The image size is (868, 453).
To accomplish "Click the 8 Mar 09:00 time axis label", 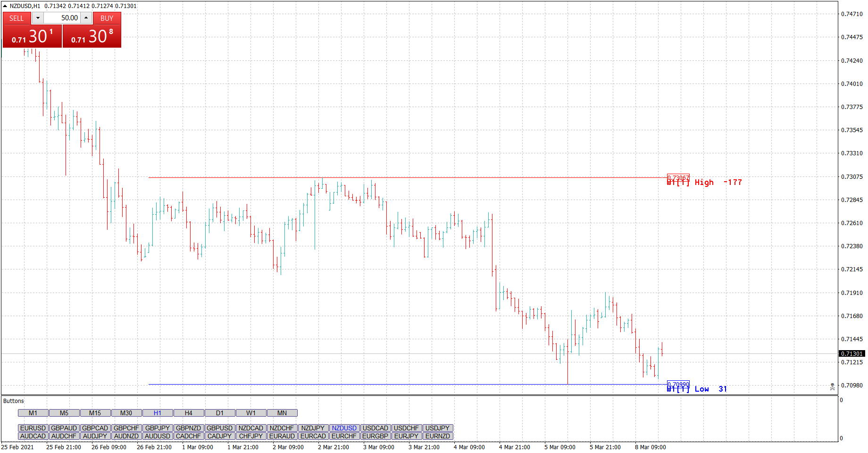I will [x=651, y=447].
